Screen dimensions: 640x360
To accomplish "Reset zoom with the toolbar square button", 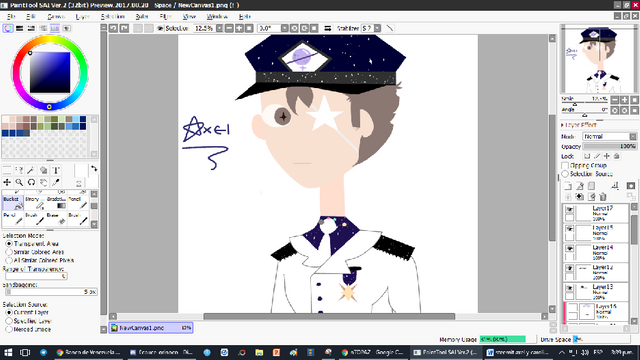I will coord(249,28).
